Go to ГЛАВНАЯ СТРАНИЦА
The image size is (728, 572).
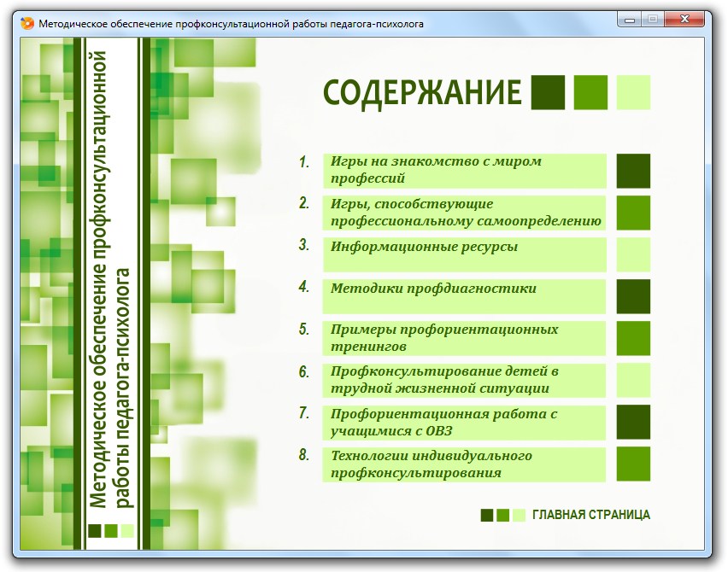(591, 515)
